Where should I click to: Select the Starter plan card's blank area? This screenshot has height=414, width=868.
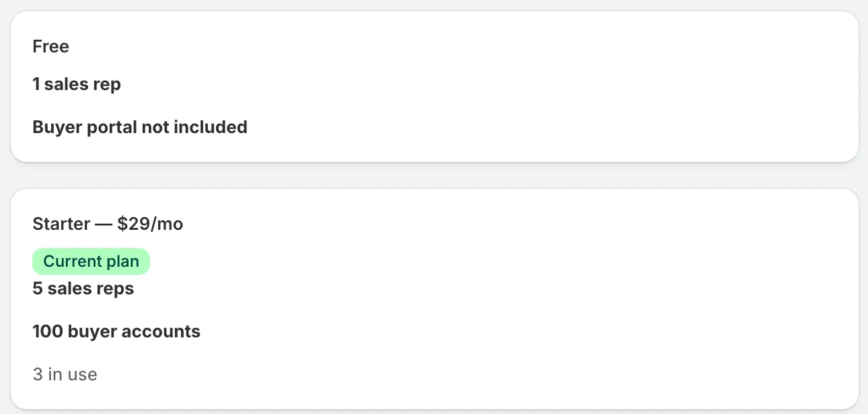[x=538, y=299]
